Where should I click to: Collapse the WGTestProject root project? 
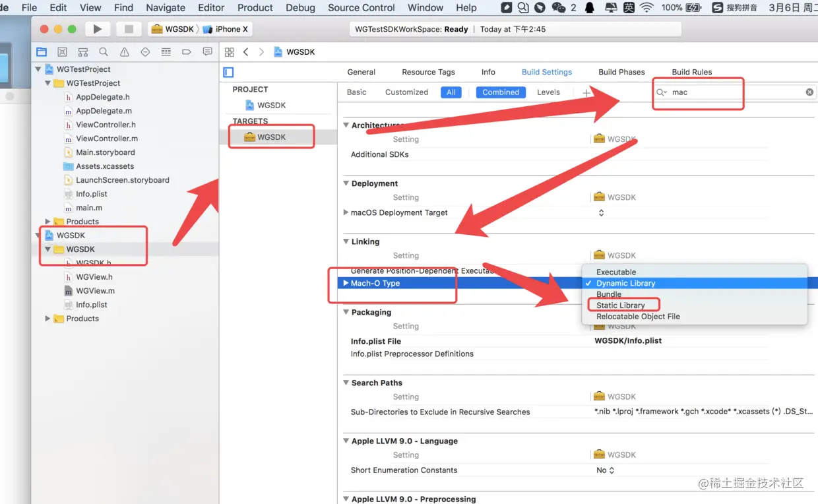(38, 69)
